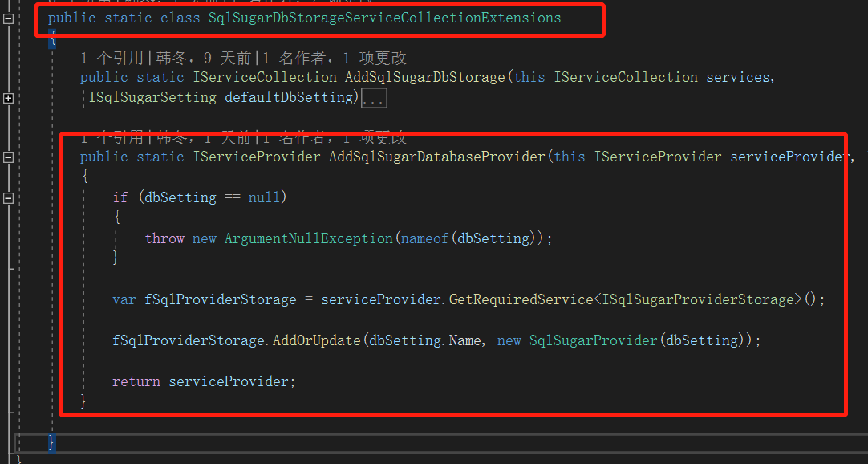Click the AddOrUpdate method call
Viewport: 868px width, 464px height.
(317, 340)
